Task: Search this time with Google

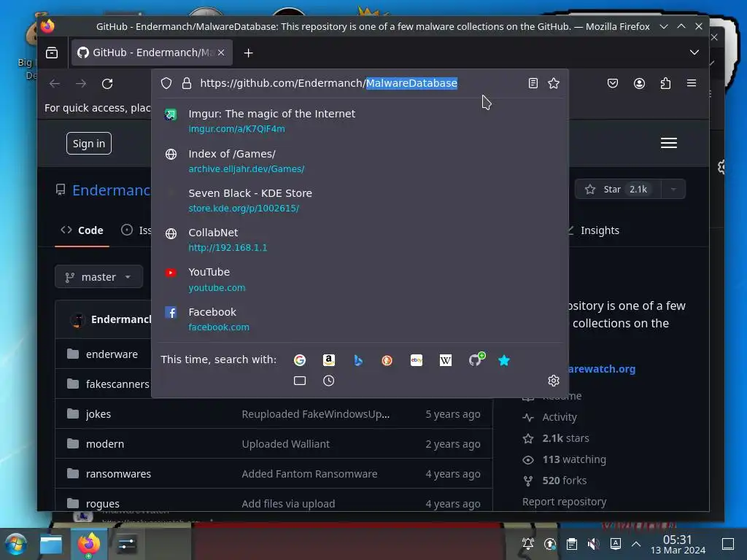Action: 300,360
